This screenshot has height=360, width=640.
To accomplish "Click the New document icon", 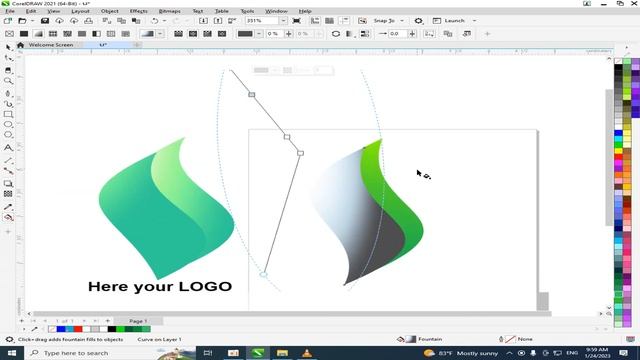I will [x=8, y=20].
